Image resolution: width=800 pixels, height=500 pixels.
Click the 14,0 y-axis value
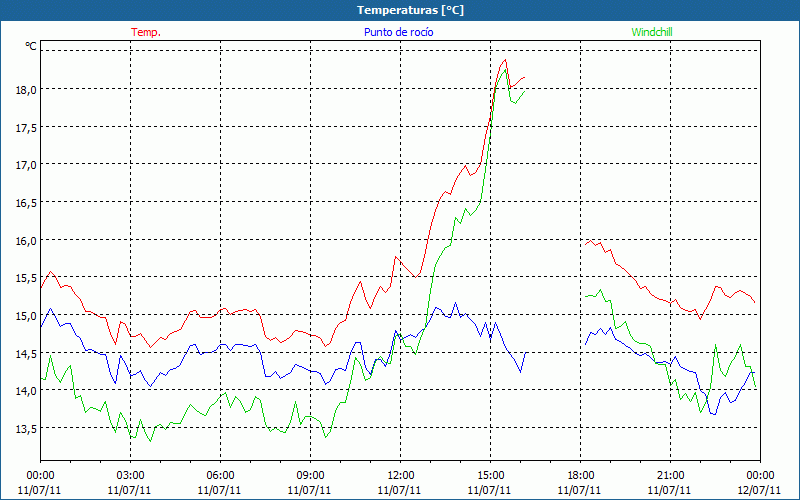[27, 391]
